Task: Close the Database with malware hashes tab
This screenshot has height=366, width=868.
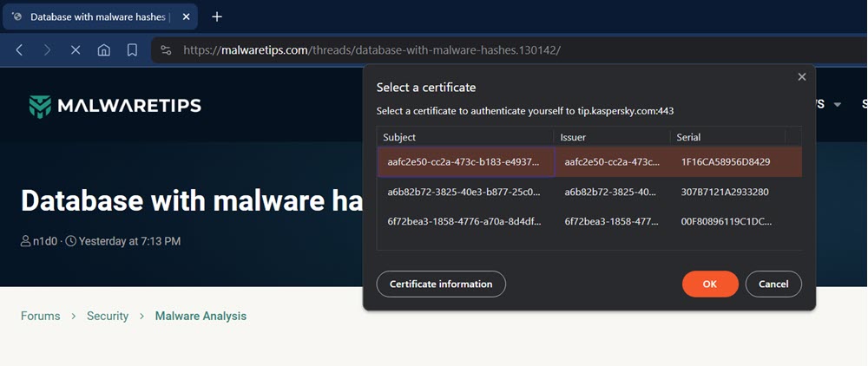Action: 186,17
